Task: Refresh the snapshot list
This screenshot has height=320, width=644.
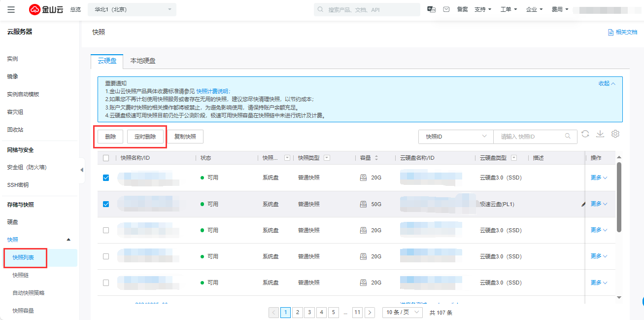Action: (585, 134)
